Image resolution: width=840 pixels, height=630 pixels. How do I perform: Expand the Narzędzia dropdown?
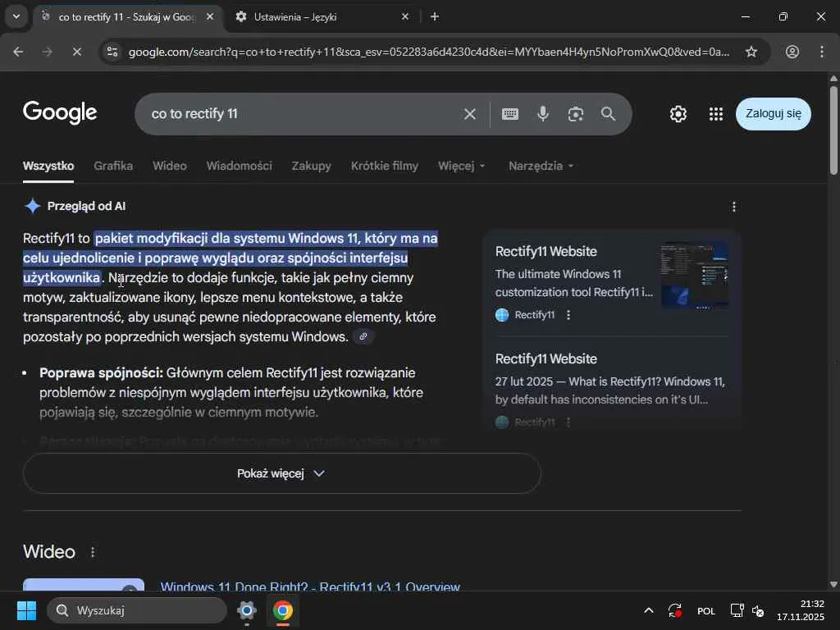(x=541, y=166)
